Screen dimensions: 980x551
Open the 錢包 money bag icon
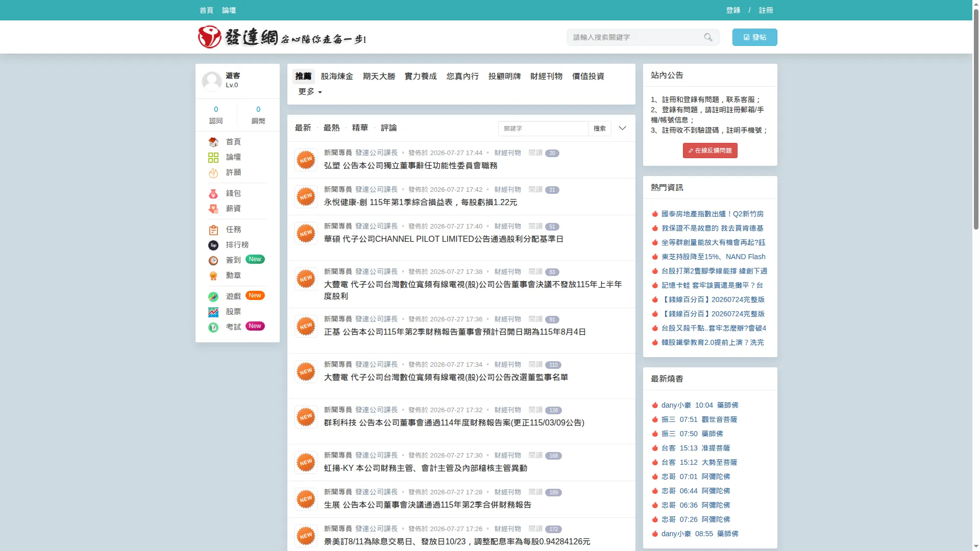pyautogui.click(x=213, y=193)
